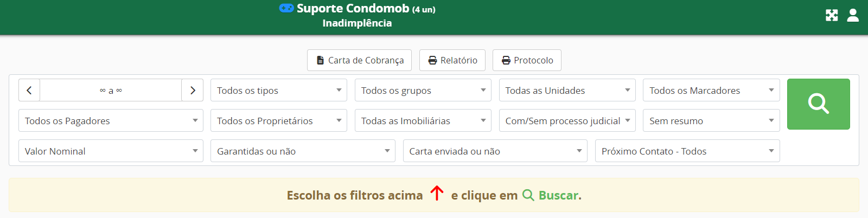This screenshot has width=868, height=218.
Task: Go to previous period with left chevron
Action: (29, 91)
